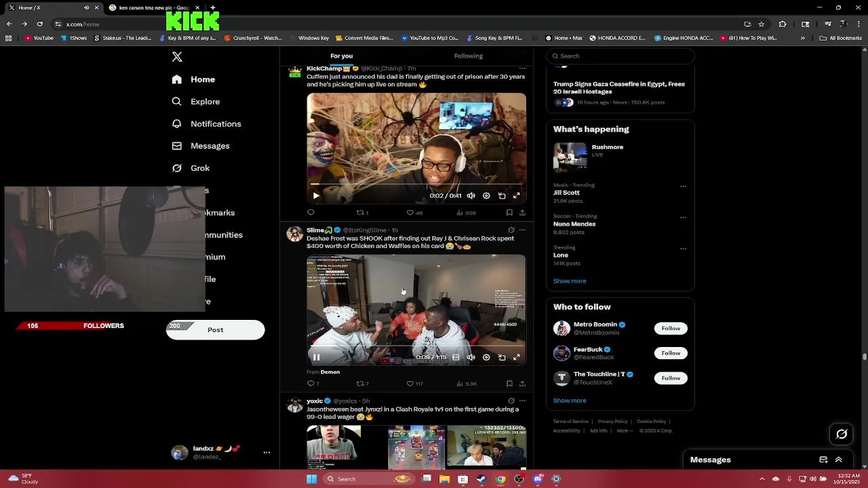
Task: Open more options for Lone trend
Action: [x=683, y=249]
